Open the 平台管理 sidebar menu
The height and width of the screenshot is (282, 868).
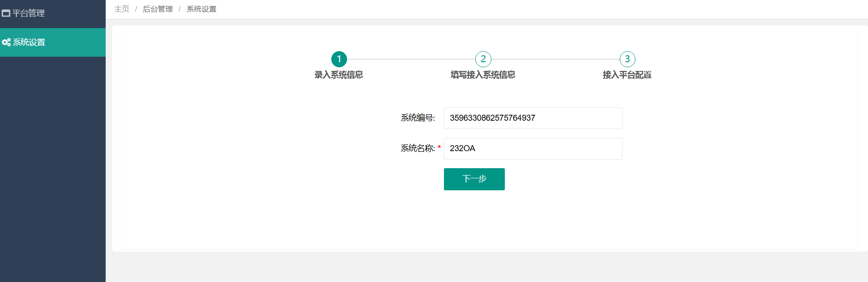53,13
